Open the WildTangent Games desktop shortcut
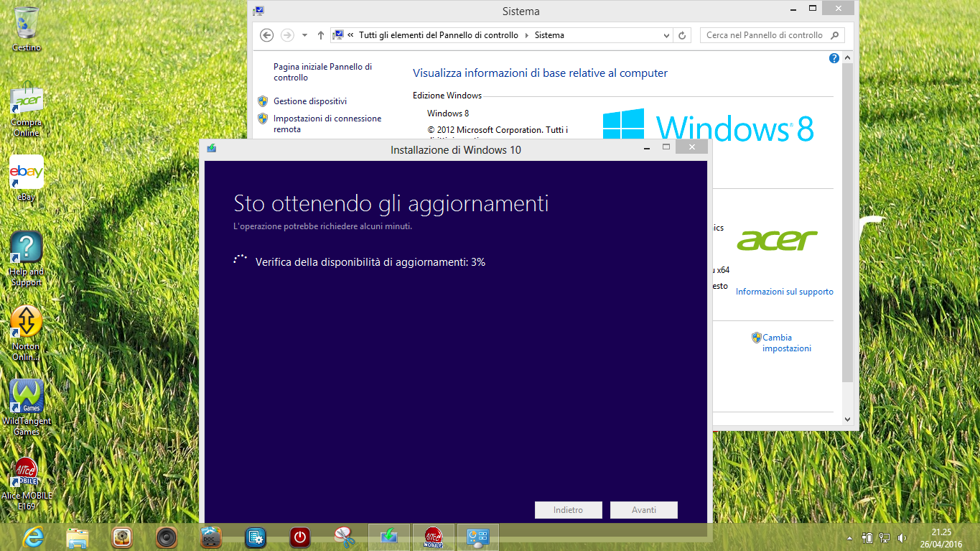The image size is (980, 551). 27,407
